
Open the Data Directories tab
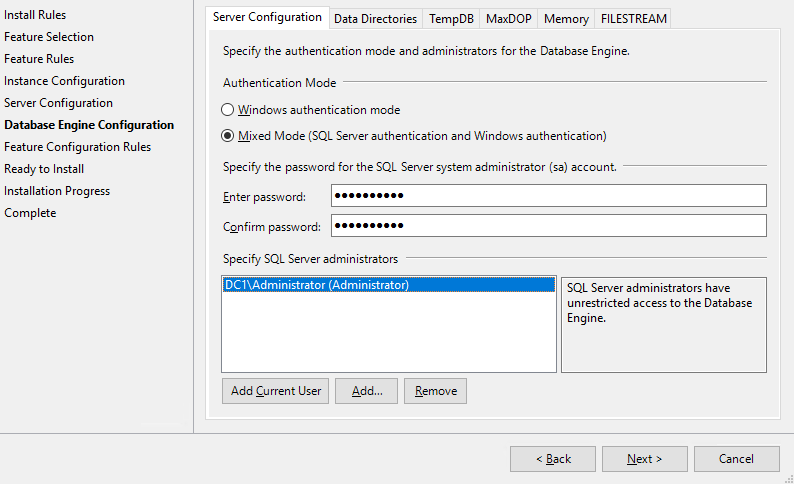[375, 19]
